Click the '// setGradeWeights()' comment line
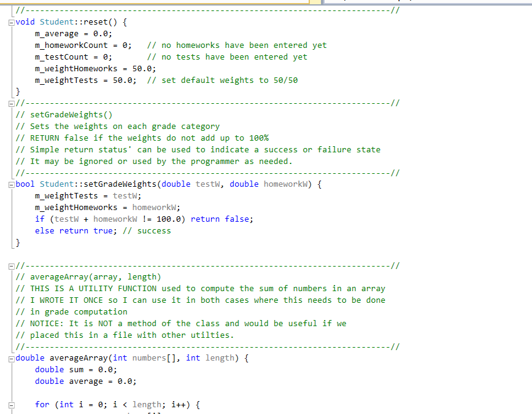 pos(64,115)
